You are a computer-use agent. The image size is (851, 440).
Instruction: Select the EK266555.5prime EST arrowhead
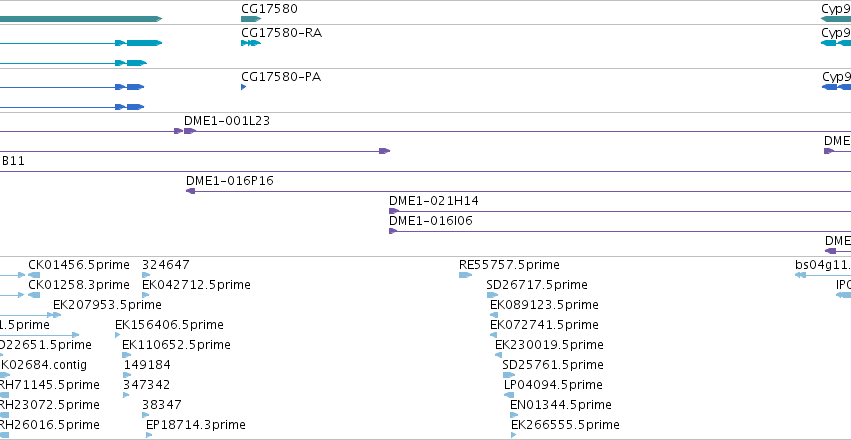tap(514, 435)
